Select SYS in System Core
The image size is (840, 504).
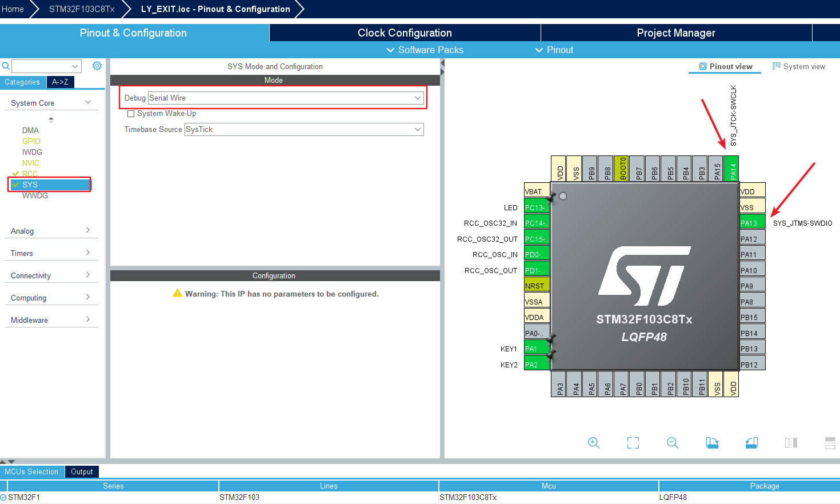point(50,185)
